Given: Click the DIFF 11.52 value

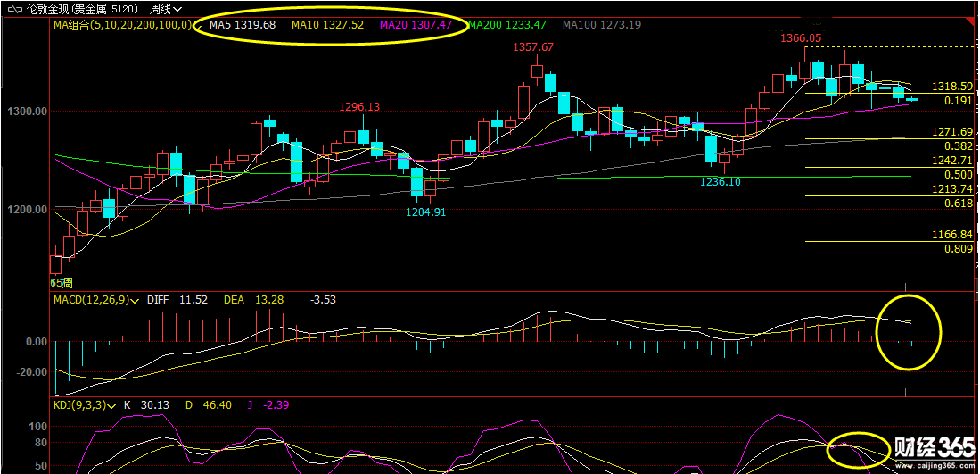Looking at the screenshot, I should point(177,300).
